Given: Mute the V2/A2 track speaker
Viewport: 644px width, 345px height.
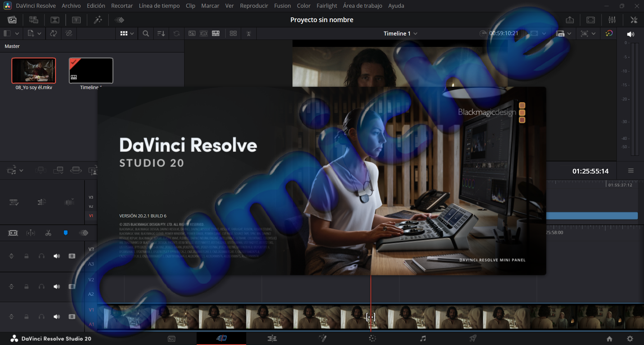Looking at the screenshot, I should coord(57,287).
